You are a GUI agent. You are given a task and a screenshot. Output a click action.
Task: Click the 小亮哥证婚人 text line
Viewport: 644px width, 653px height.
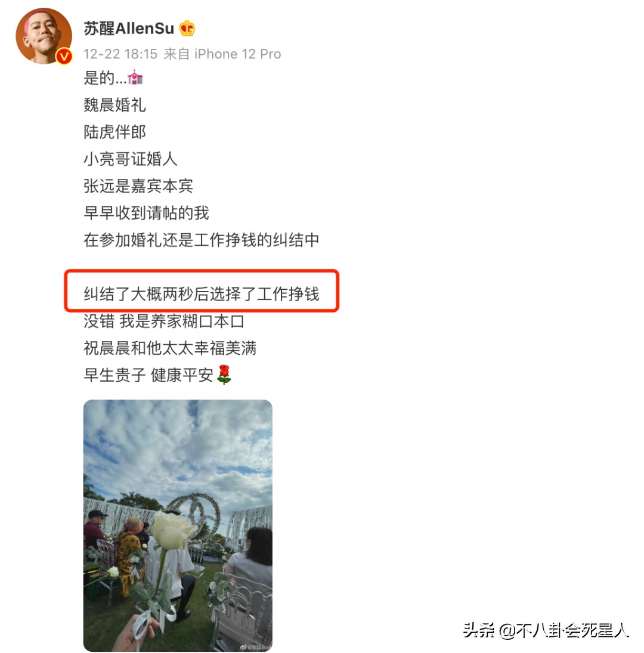pos(131,159)
